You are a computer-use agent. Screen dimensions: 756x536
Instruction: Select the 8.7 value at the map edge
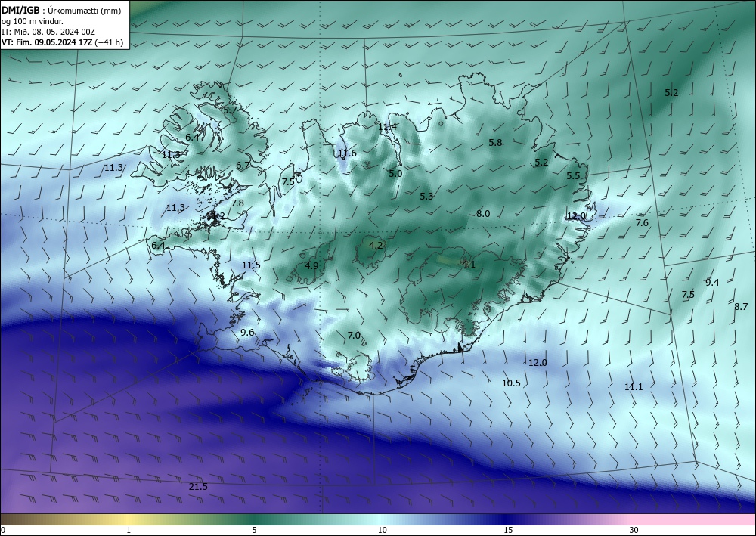pyautogui.click(x=741, y=307)
